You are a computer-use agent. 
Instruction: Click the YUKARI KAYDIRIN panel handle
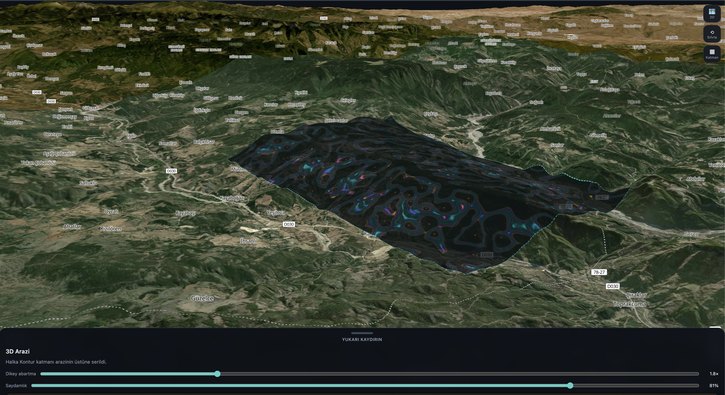tap(362, 337)
